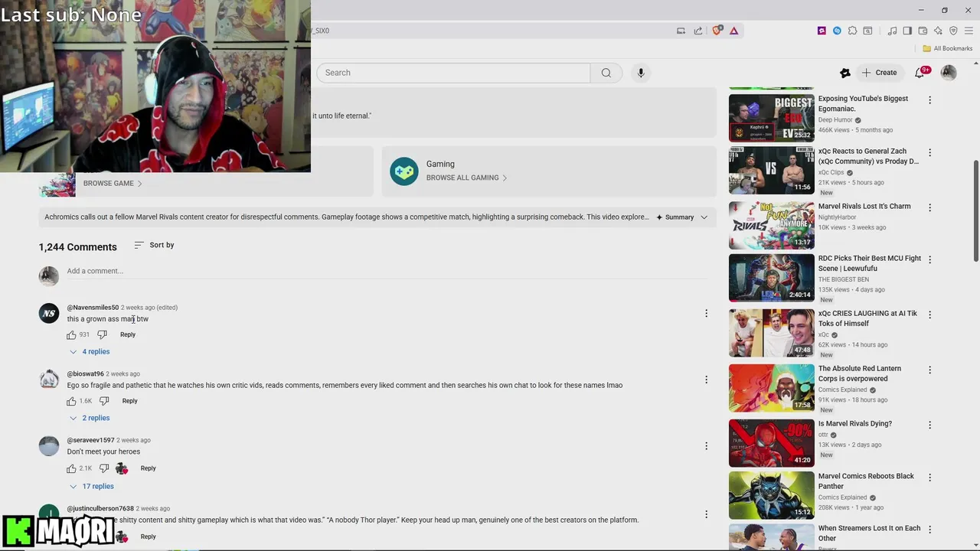The height and width of the screenshot is (551, 980).
Task: Open the YouTube account avatar menu
Action: click(x=949, y=73)
